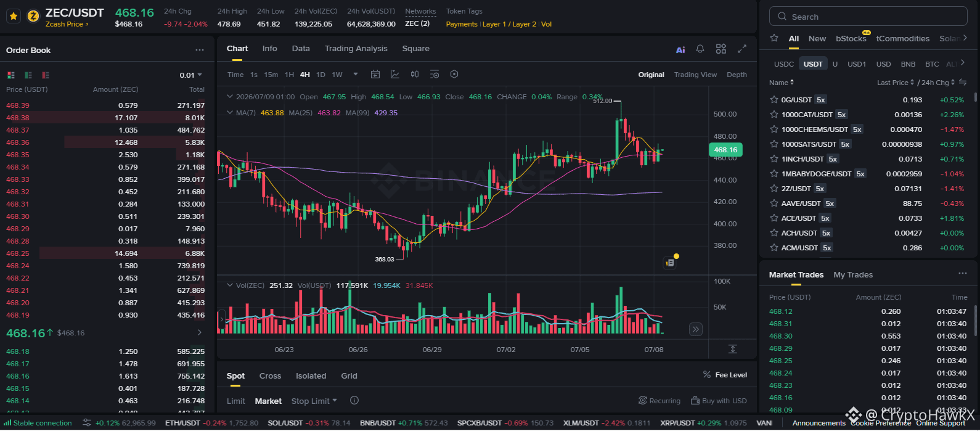Click the Recurring buy option
Image resolution: width=980 pixels, height=431 pixels.
(659, 401)
